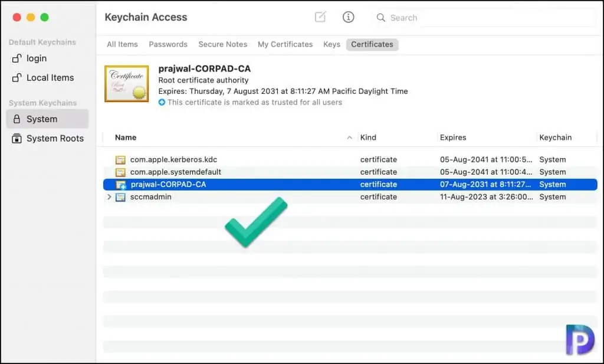This screenshot has height=364, width=604.
Task: Switch to the Keys tab
Action: tap(331, 44)
